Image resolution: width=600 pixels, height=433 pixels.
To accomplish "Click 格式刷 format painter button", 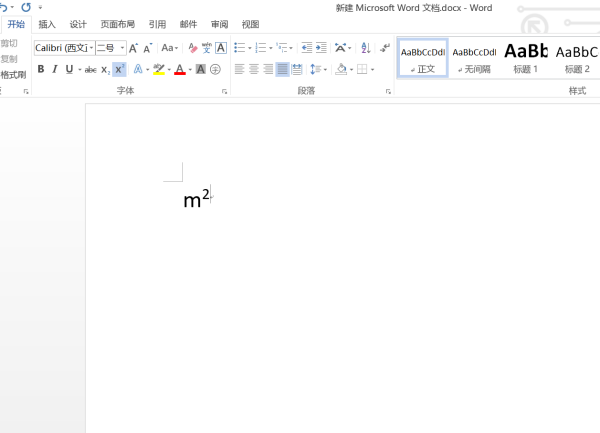I will (13, 75).
